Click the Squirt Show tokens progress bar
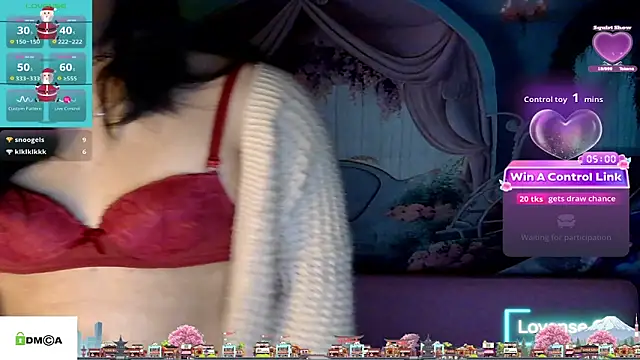This screenshot has width=640, height=360. click(612, 69)
